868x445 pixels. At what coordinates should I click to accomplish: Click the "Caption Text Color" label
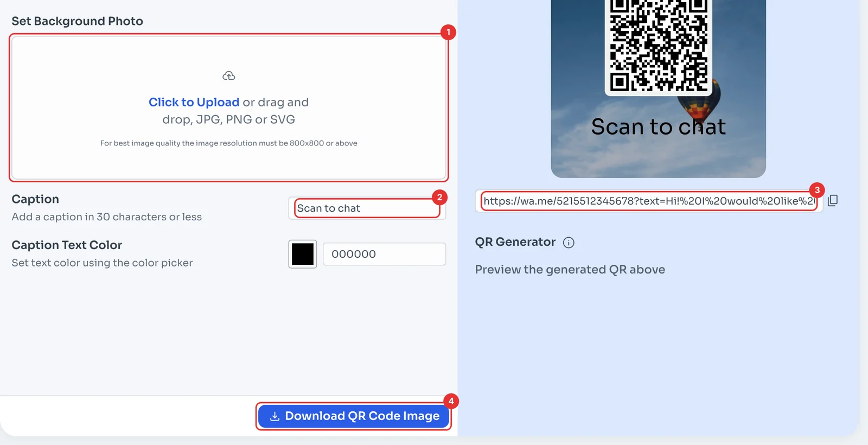click(x=67, y=245)
